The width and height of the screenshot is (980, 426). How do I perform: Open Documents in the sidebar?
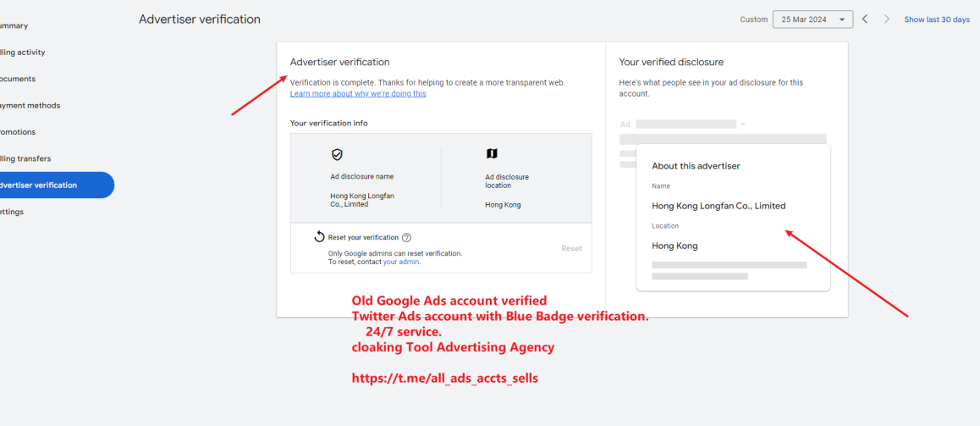(x=18, y=79)
